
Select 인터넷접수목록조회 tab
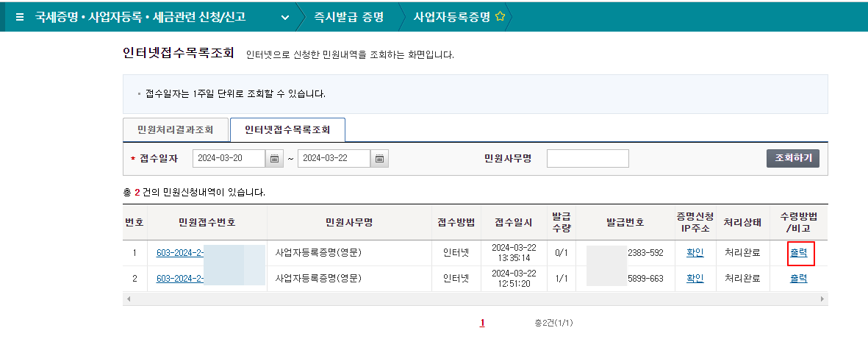pos(287,130)
